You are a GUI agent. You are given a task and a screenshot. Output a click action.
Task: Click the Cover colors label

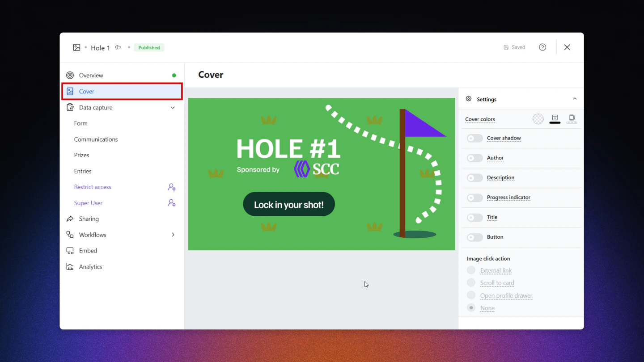coord(480,119)
